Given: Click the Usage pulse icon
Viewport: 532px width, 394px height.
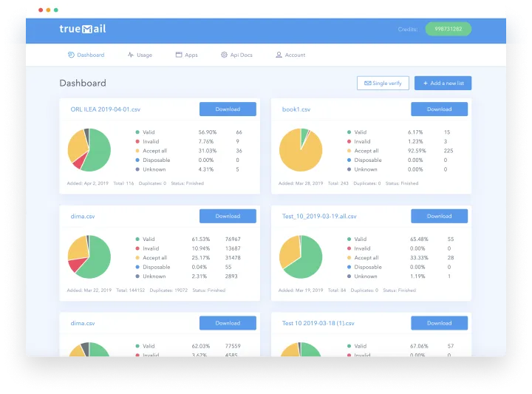Looking at the screenshot, I should pyautogui.click(x=131, y=55).
